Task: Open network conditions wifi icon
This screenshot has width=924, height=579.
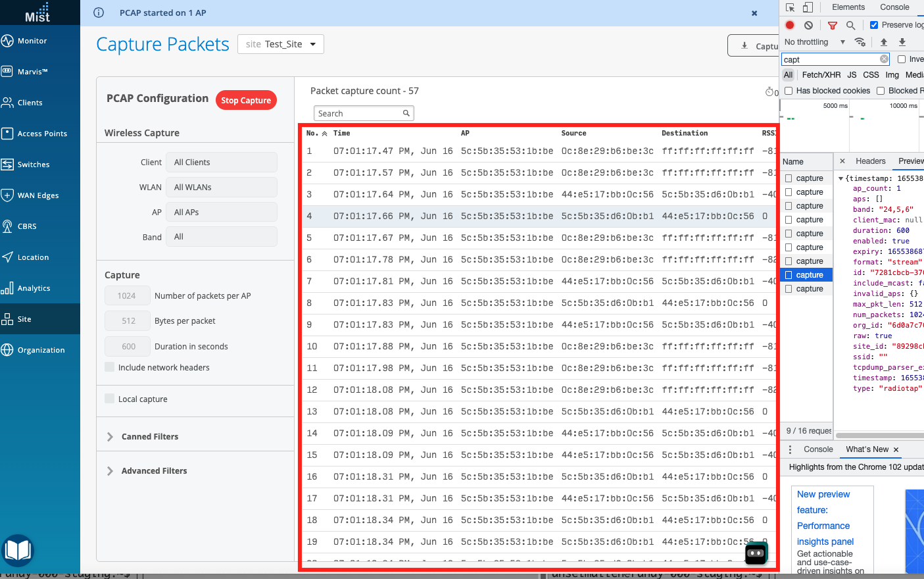Action: tap(860, 42)
